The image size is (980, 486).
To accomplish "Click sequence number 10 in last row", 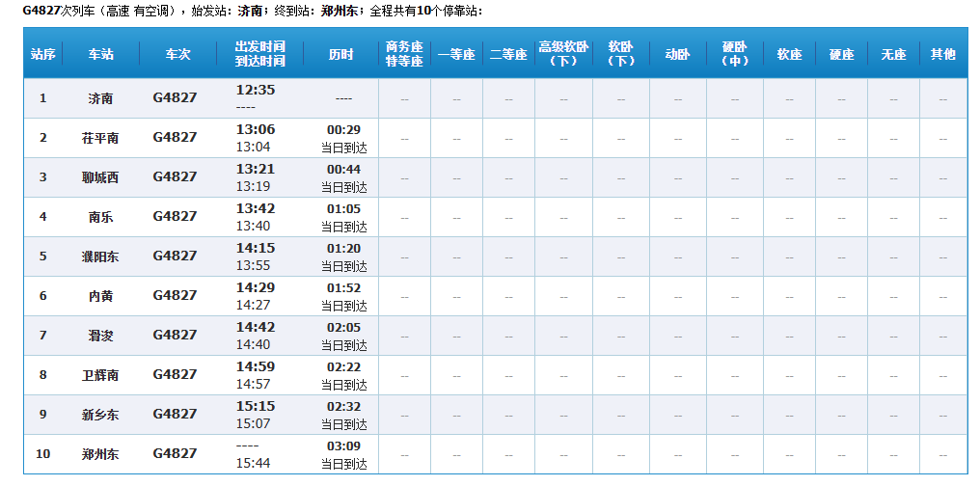I will pyautogui.click(x=43, y=453).
